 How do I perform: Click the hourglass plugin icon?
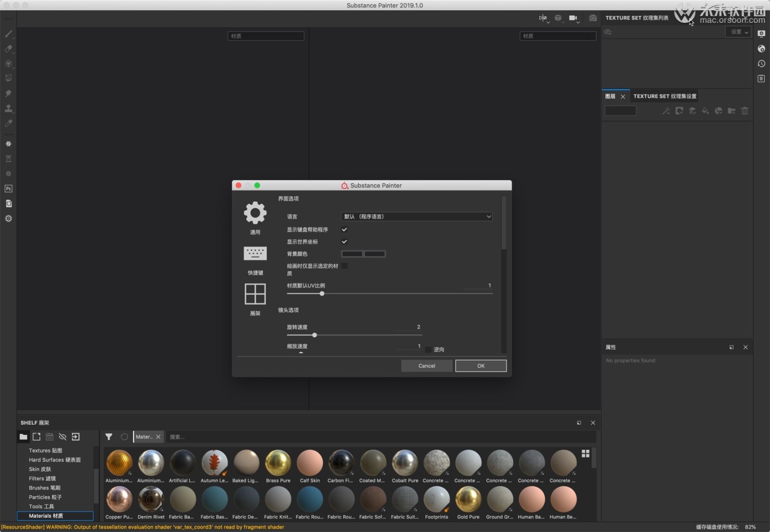(8, 159)
